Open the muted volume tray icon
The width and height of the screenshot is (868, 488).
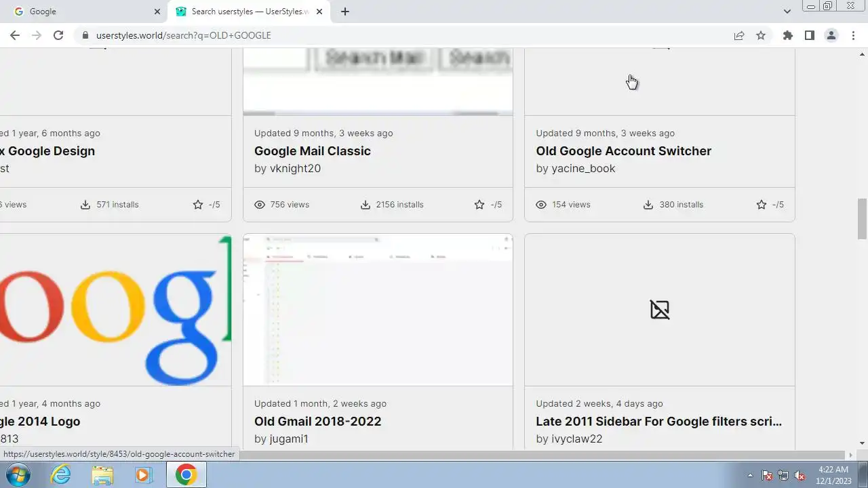(x=800, y=475)
